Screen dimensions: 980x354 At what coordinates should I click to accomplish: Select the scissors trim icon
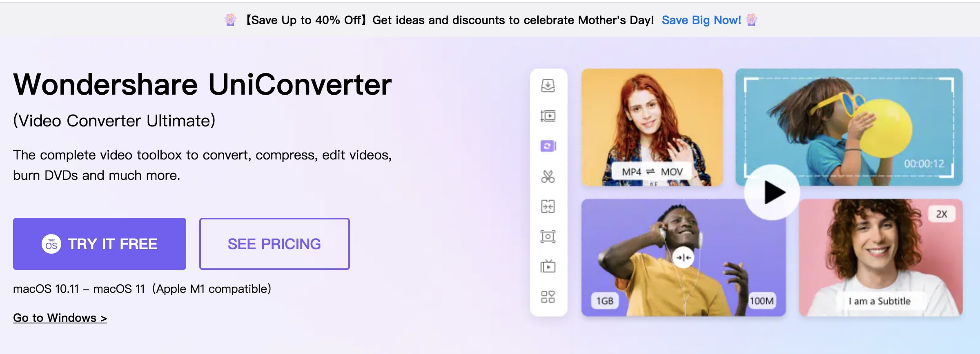[x=548, y=176]
